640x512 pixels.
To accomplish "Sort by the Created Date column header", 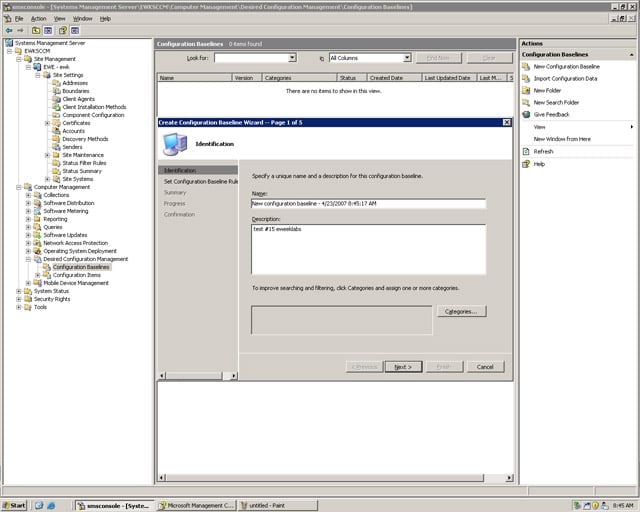I will (394, 78).
